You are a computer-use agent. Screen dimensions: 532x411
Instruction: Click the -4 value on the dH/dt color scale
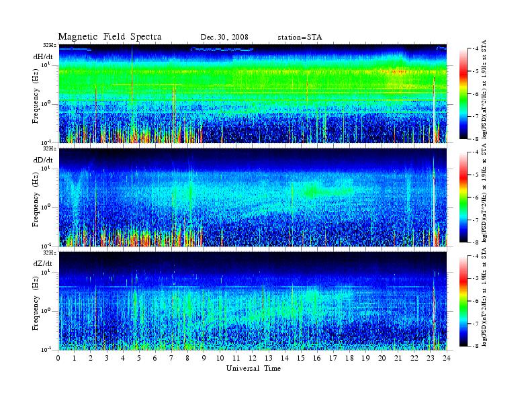(x=476, y=49)
